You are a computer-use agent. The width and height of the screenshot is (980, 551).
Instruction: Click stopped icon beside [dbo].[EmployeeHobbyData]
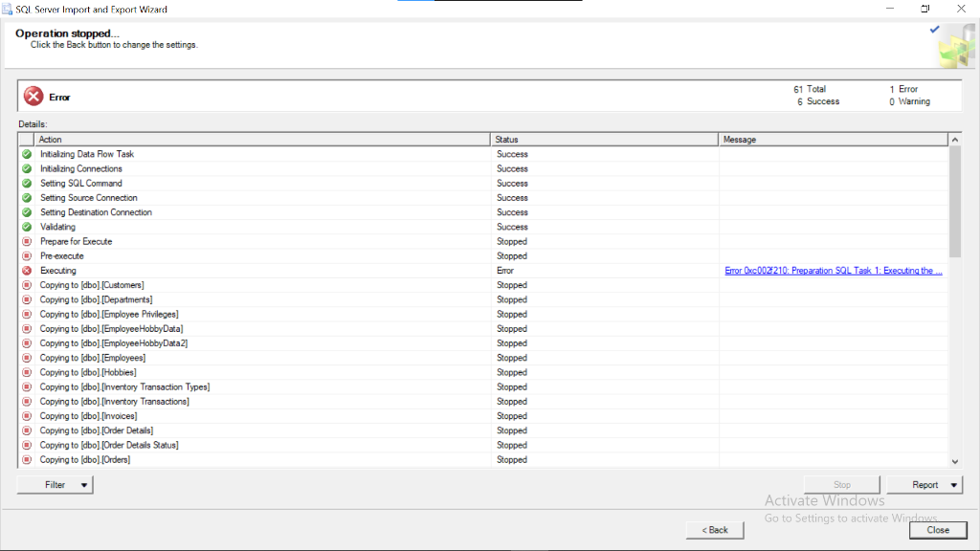pyautogui.click(x=27, y=329)
